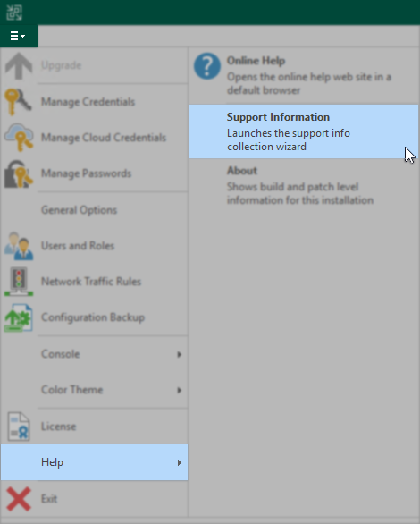The image size is (420, 524).
Task: Open the main hamburger menu dropdown
Action: [19, 36]
